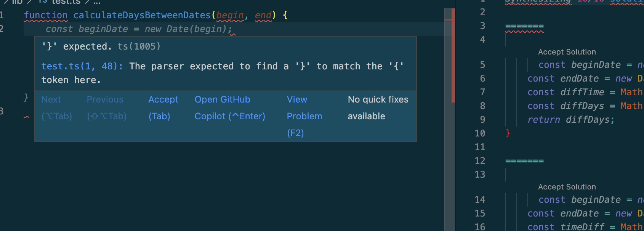Click the '}' expected error code ts(1005)
The image size is (644, 231).
tap(139, 46)
